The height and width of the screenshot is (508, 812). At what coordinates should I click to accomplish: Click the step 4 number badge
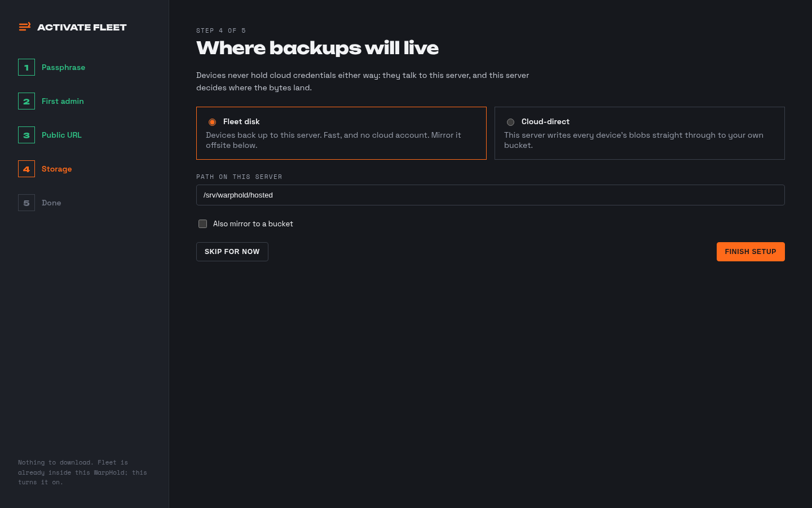(x=27, y=169)
